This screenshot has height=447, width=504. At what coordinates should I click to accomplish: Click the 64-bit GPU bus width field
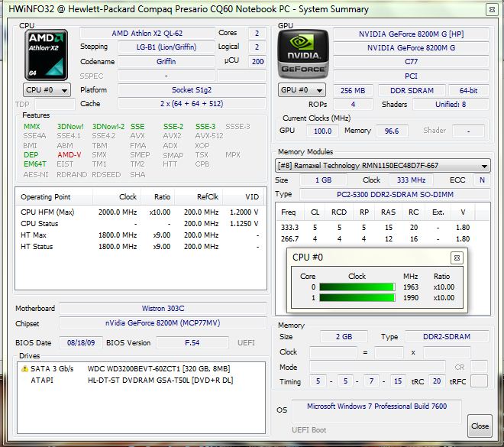tap(468, 91)
